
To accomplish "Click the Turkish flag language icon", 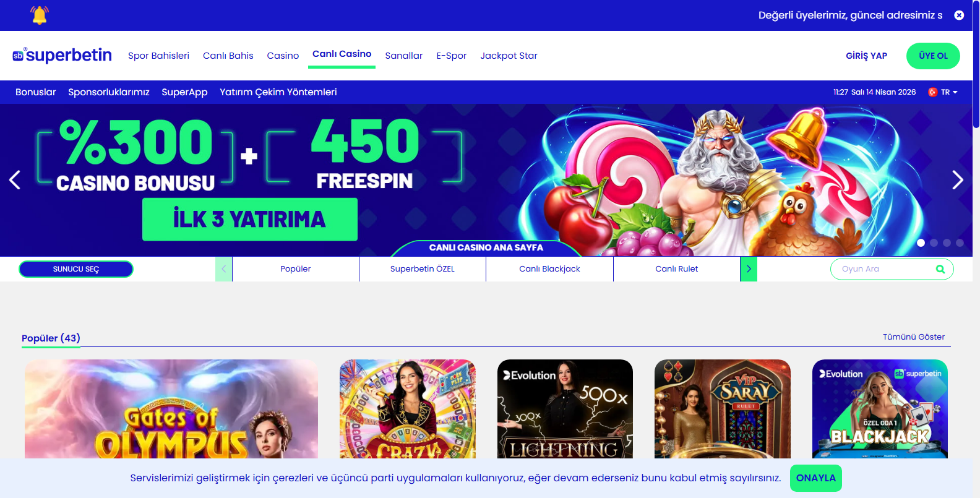I will [932, 92].
